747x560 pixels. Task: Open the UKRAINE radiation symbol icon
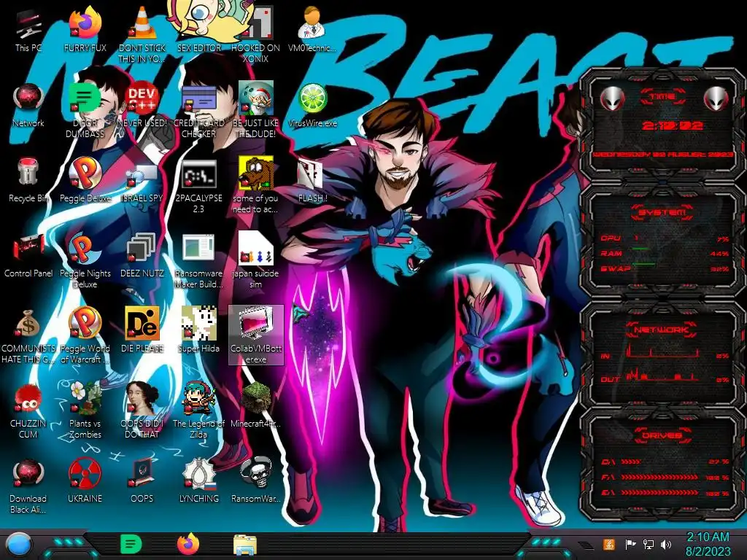85,481
